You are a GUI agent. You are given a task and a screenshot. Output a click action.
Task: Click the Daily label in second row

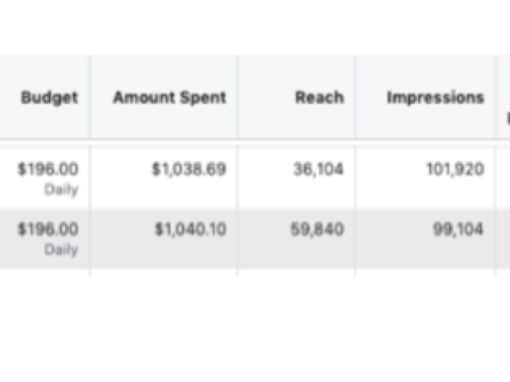click(x=61, y=250)
